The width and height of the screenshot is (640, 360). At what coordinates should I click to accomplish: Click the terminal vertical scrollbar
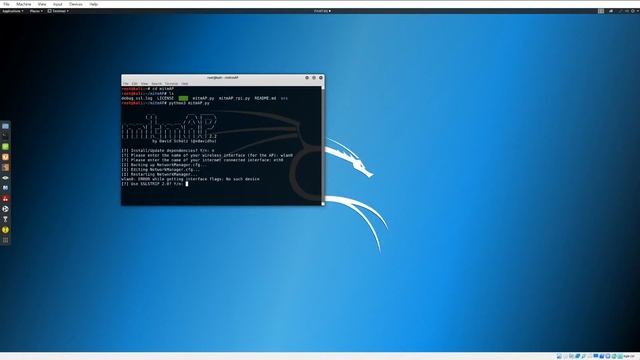pyautogui.click(x=323, y=145)
